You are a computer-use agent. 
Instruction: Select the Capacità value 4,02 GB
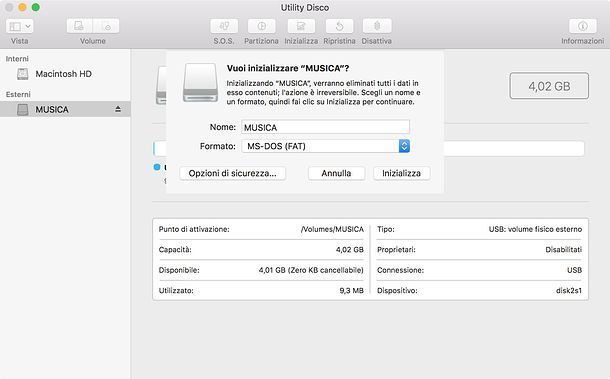(350, 250)
